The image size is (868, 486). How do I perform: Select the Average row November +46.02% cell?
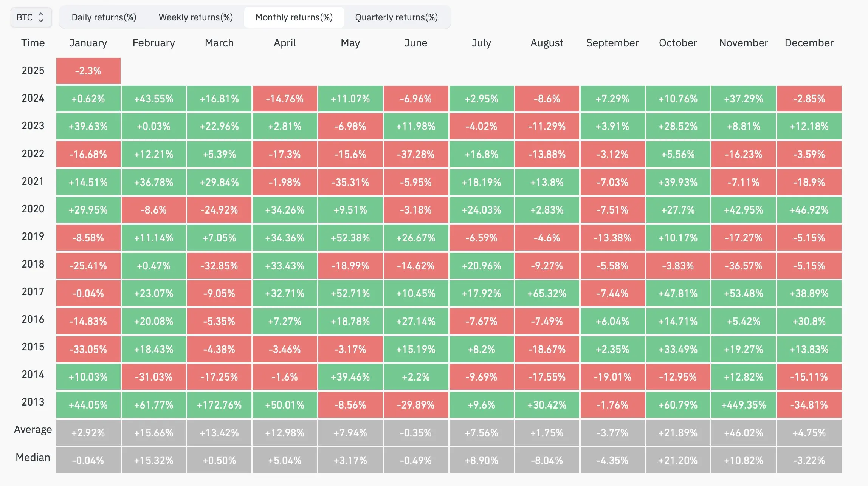coord(743,433)
